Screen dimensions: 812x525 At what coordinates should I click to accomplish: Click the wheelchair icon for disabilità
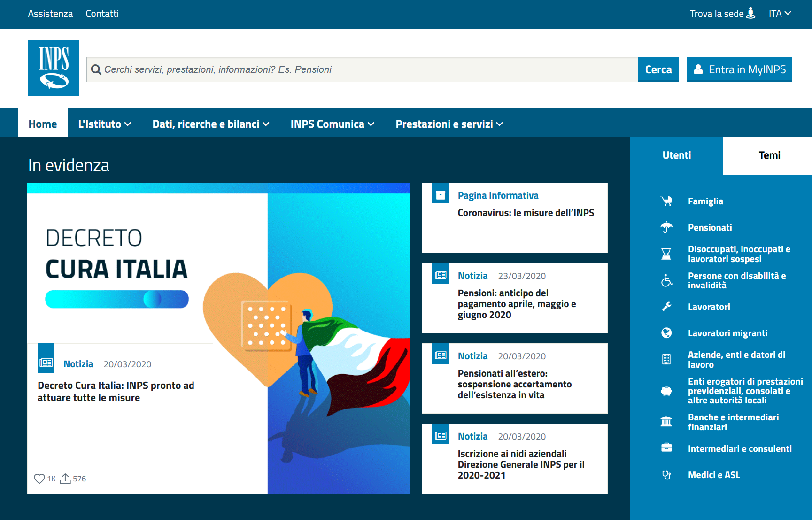(666, 280)
